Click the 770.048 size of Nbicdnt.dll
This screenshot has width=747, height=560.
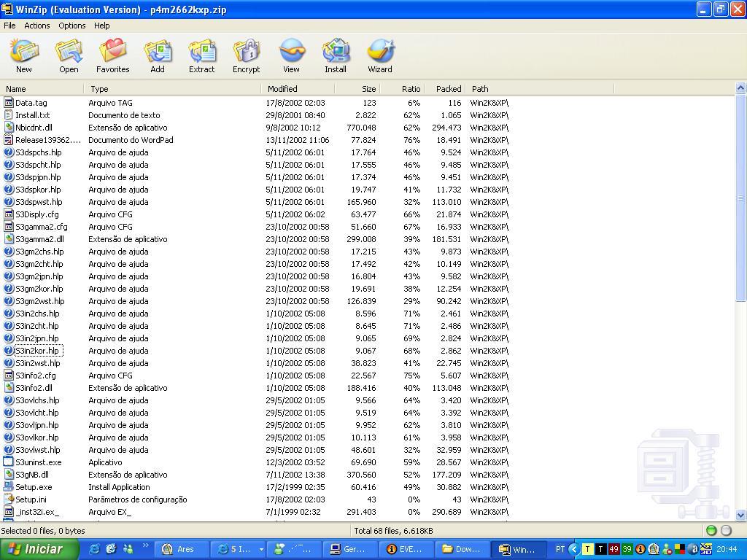(361, 127)
